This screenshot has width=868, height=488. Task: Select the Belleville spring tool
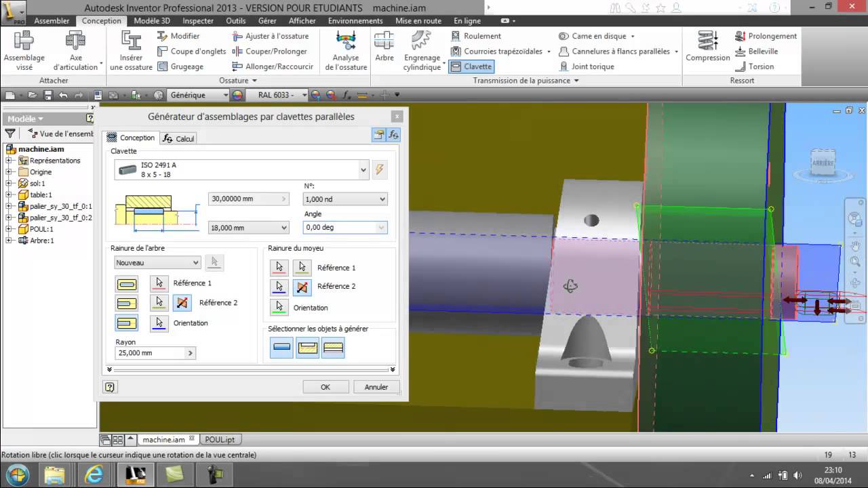pos(756,51)
